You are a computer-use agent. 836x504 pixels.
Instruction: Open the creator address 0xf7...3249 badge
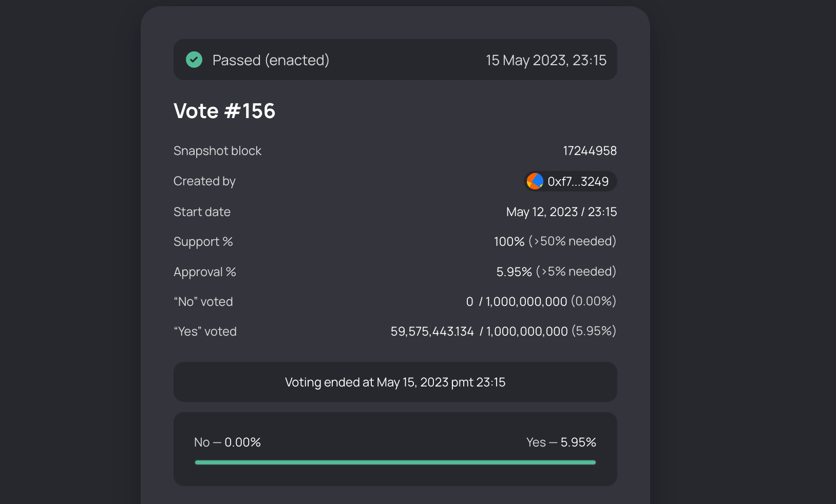click(570, 181)
